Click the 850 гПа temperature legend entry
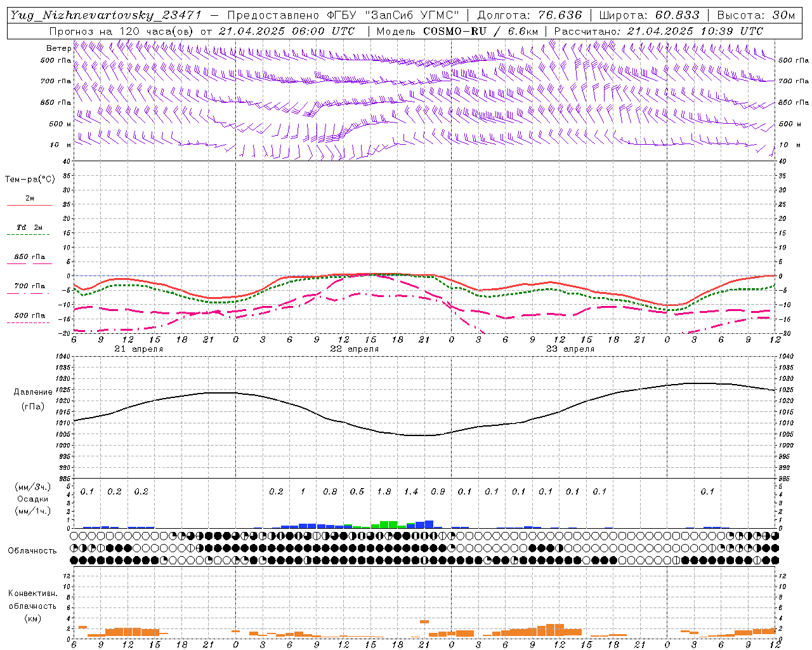 30,257
